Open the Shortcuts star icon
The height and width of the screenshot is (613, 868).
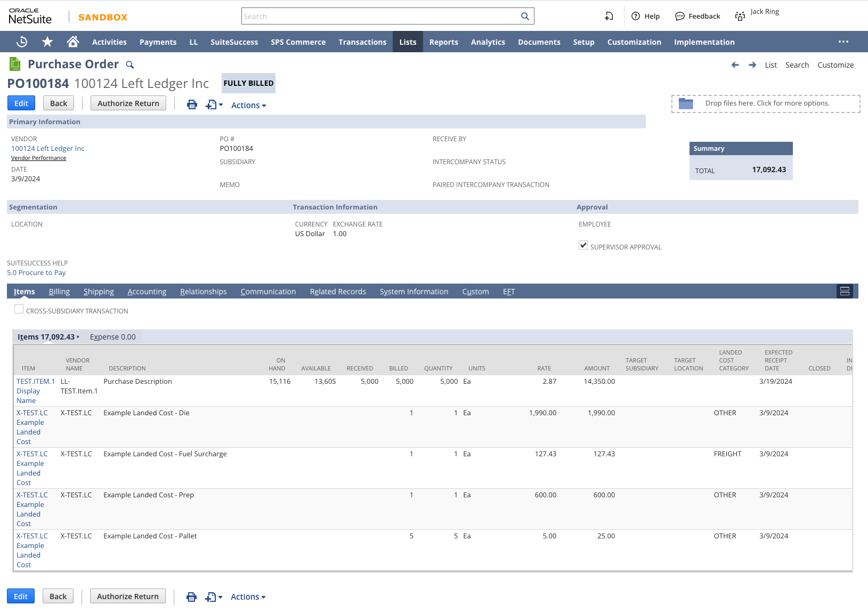pos(47,42)
